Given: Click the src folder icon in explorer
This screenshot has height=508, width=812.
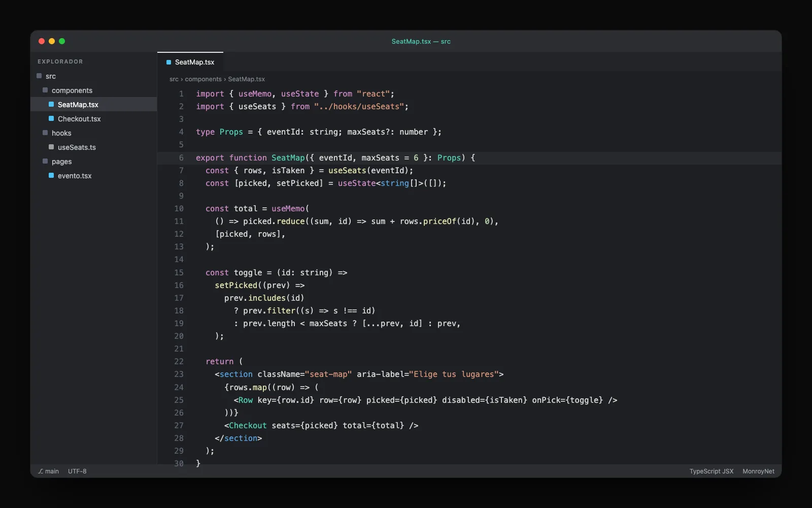Looking at the screenshot, I should [39, 76].
